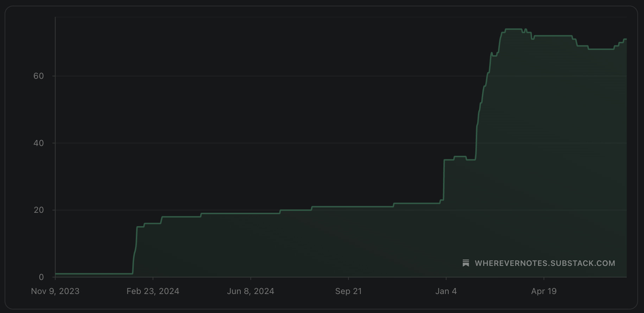Click the y-axis value 40

click(x=39, y=143)
